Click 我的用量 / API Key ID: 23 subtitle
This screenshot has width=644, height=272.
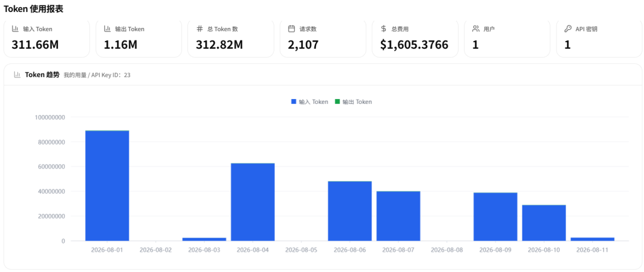coord(97,75)
